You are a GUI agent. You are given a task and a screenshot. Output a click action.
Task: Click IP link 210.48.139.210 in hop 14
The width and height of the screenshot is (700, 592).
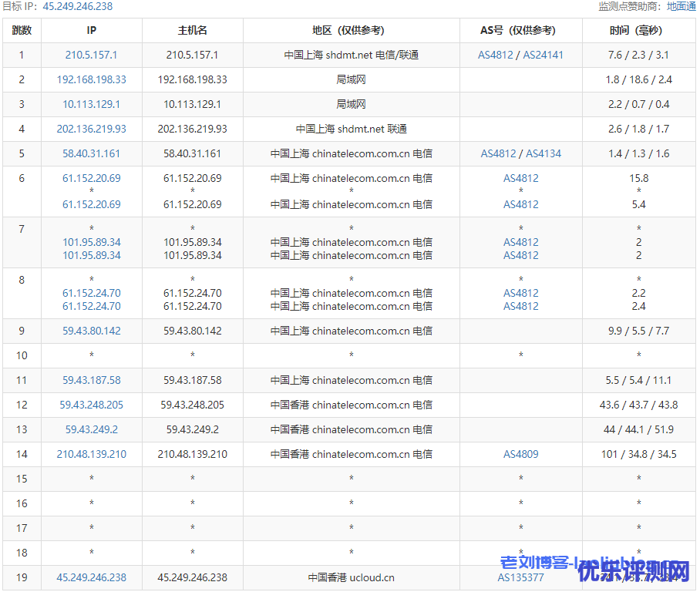92,455
